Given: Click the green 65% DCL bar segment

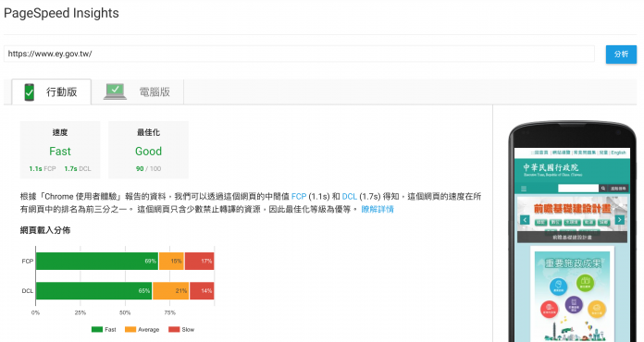Looking at the screenshot, I should [94, 291].
